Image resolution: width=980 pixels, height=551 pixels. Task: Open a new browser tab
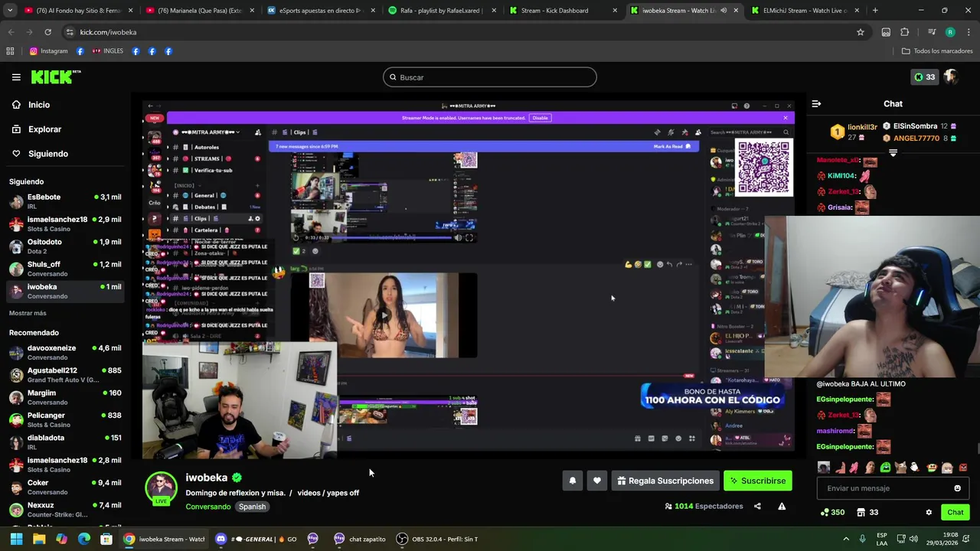(x=875, y=11)
